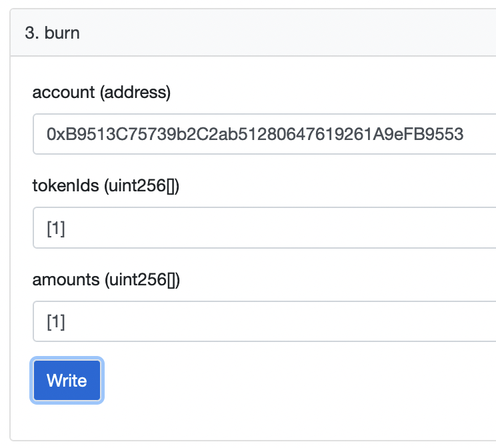Click the blue Write button
496x448 pixels.
tap(67, 380)
